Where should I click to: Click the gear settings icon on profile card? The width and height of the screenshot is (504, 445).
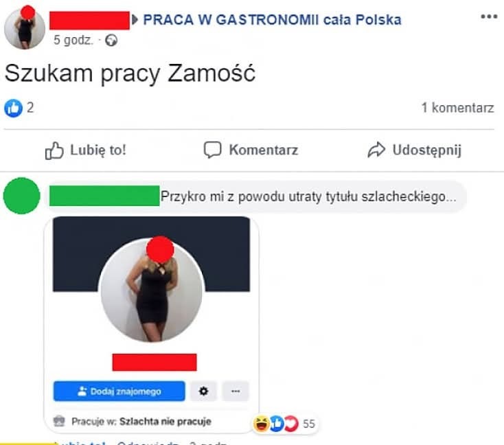(x=203, y=391)
